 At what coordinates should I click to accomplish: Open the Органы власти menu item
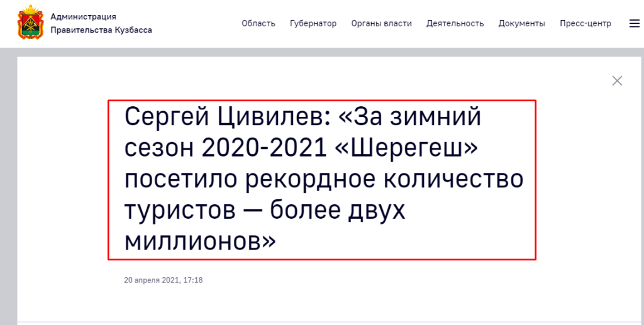pyautogui.click(x=381, y=23)
